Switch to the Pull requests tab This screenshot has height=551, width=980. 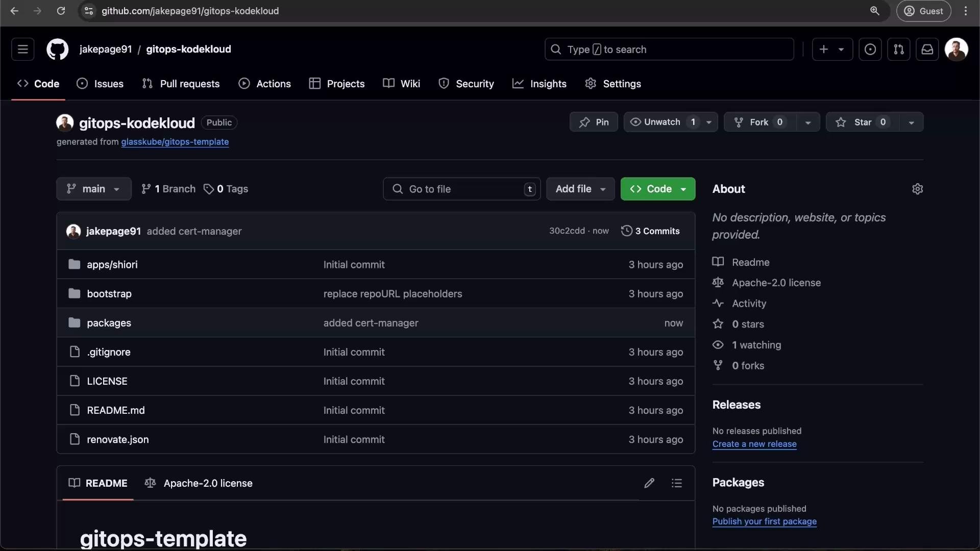[181, 84]
